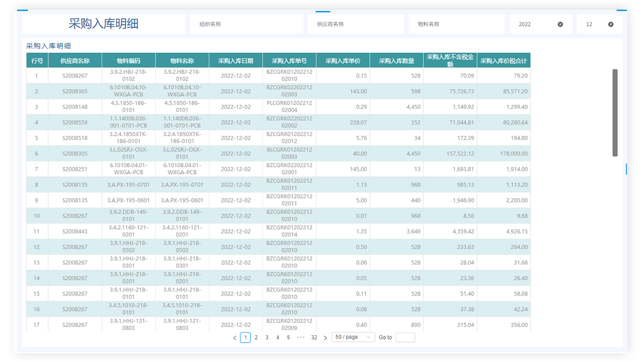This screenshot has width=644, height=362.
Task: Clear the 12 month filter
Action: pyautogui.click(x=611, y=24)
